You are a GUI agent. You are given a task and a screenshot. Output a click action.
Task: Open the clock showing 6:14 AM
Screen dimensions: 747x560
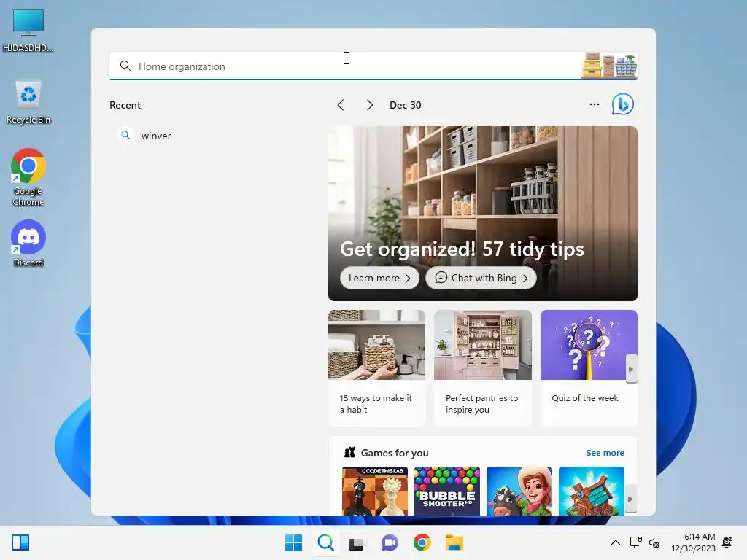click(x=693, y=542)
